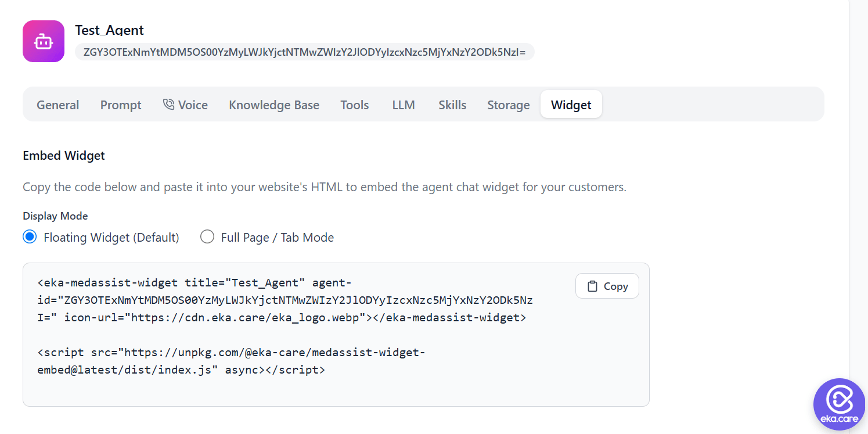Screen dimensions: 868x434
Task: Select the Skills tab
Action: (452, 105)
